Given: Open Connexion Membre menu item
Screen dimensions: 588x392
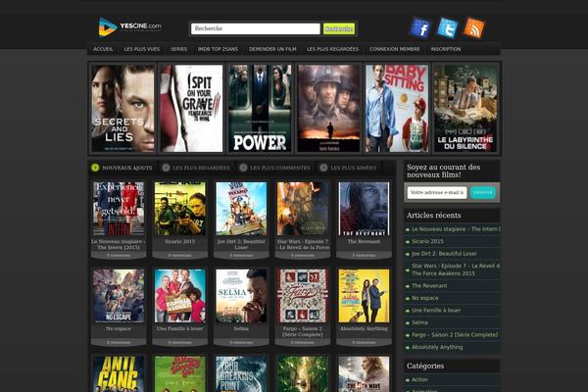Looking at the screenshot, I should click(x=395, y=49).
